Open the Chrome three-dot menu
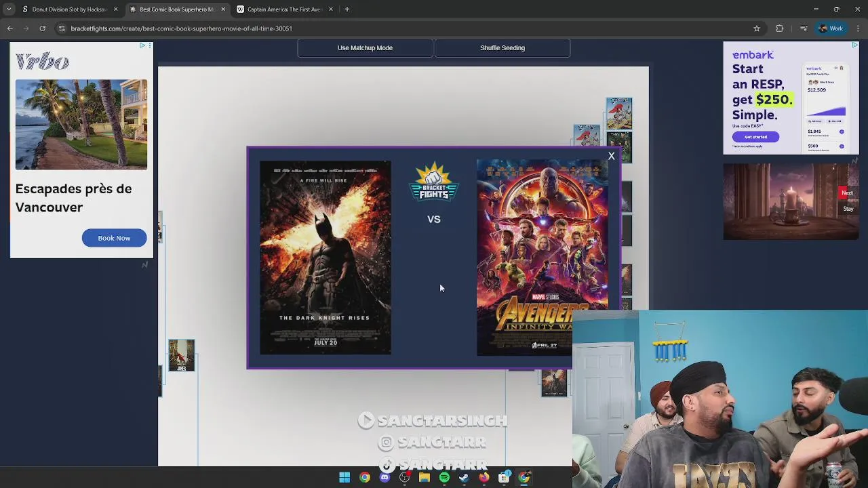868x488 pixels. [x=859, y=28]
